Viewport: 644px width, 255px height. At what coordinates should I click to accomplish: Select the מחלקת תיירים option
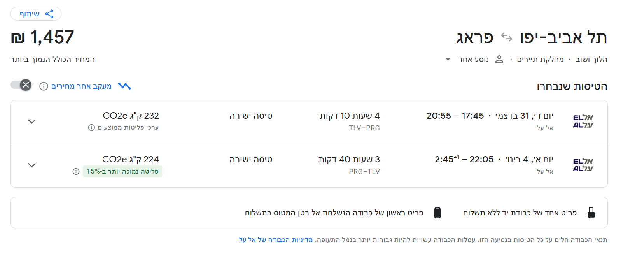[x=541, y=59]
